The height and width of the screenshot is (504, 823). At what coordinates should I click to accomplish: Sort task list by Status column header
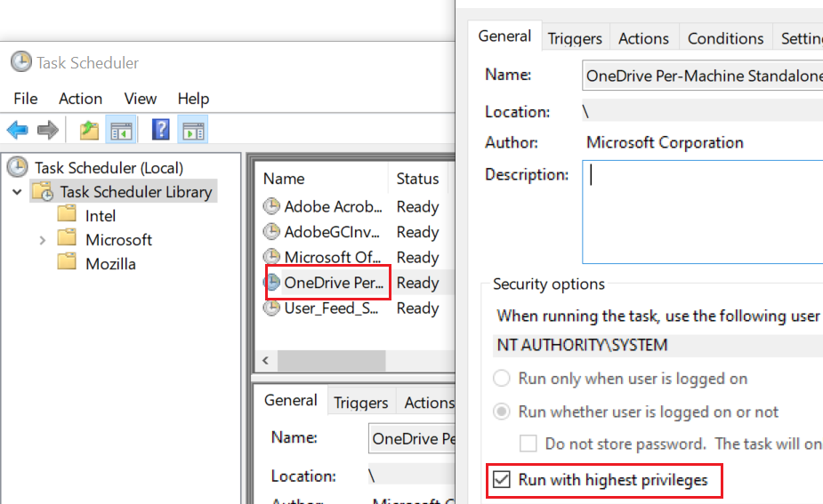point(417,179)
